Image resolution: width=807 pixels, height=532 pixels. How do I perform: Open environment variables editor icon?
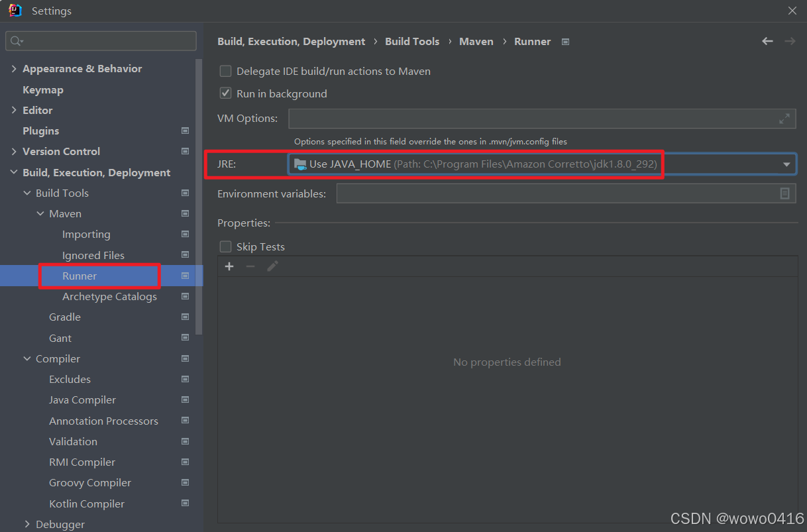[784, 193]
